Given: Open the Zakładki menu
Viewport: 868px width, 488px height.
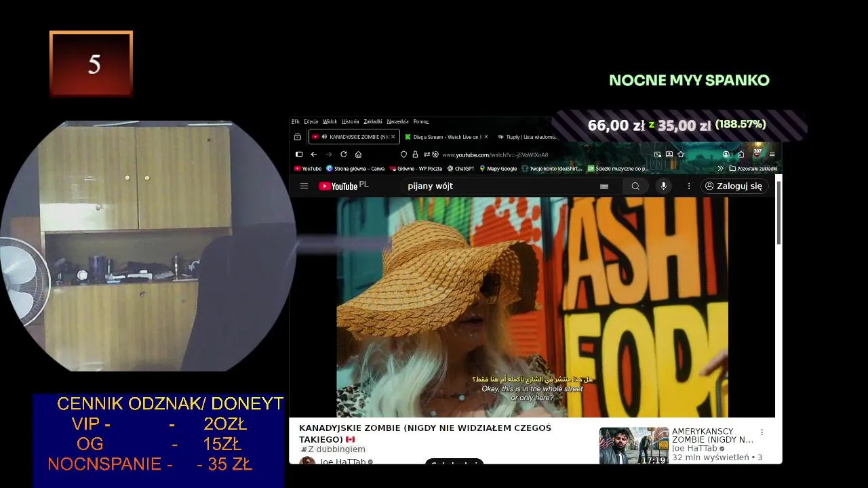Looking at the screenshot, I should (x=373, y=121).
